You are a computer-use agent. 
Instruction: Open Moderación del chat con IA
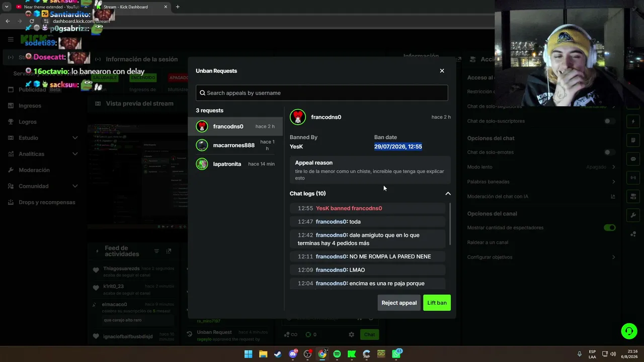[x=541, y=197]
